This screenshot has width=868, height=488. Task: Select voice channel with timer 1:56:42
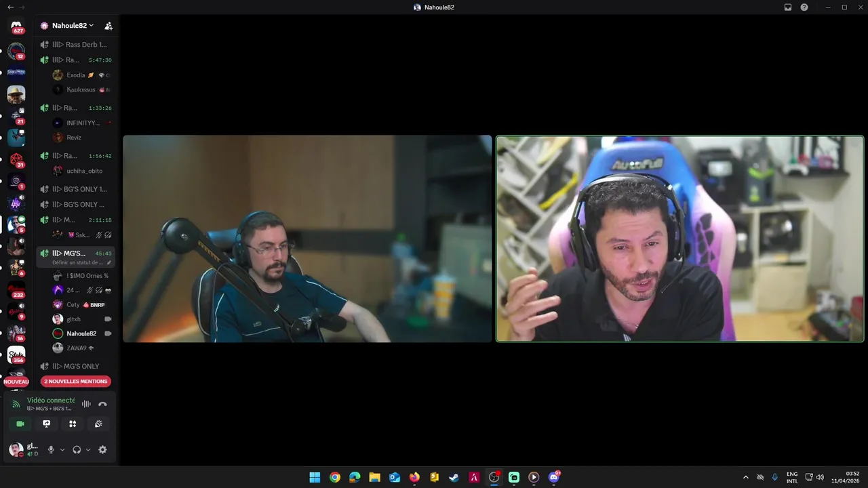pyautogui.click(x=76, y=156)
